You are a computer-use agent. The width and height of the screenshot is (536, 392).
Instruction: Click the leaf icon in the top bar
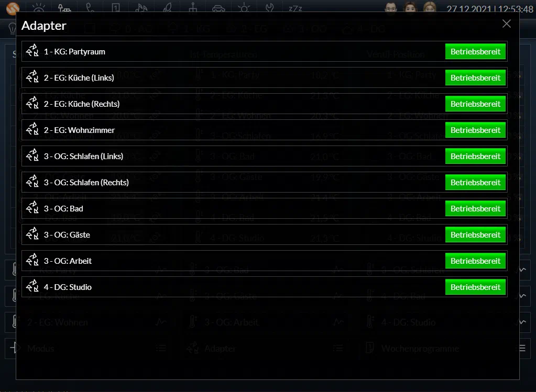click(167, 7)
